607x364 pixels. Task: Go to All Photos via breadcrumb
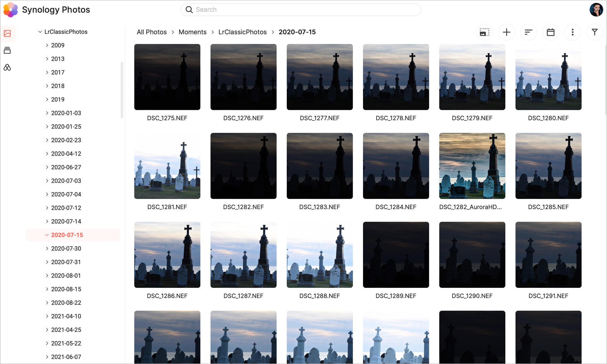pos(151,32)
